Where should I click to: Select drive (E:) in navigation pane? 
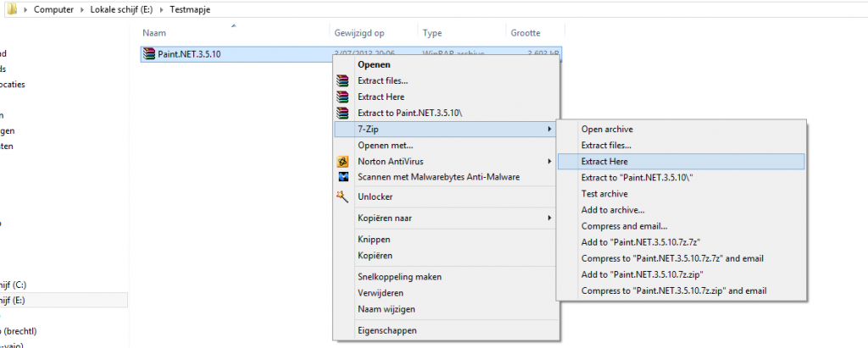click(13, 301)
